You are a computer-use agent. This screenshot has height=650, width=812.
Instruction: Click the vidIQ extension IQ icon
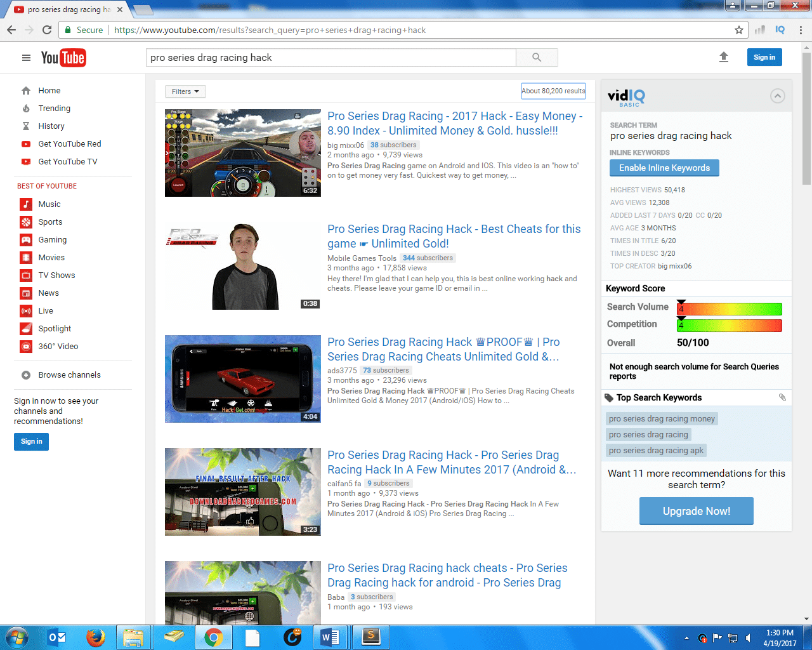pos(780,30)
